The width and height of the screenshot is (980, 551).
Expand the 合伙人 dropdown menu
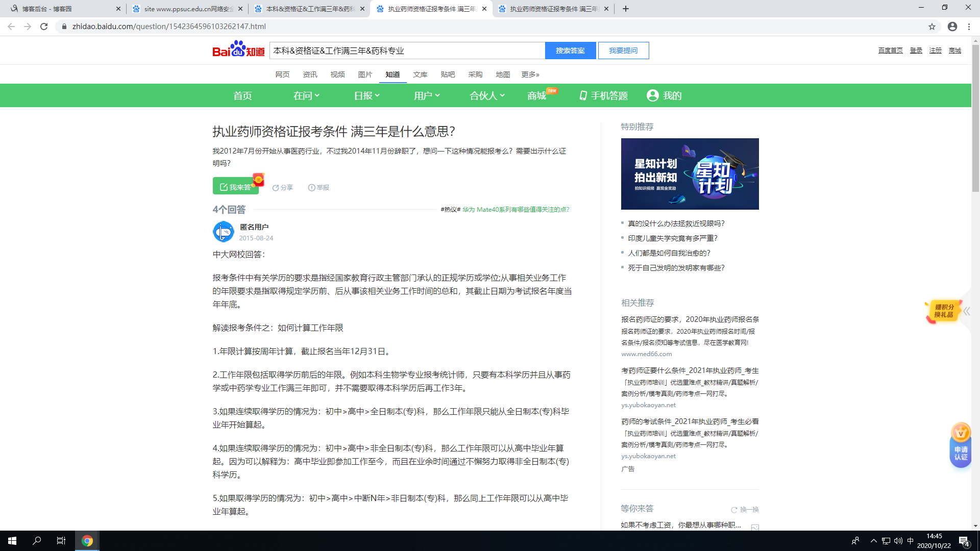487,95
